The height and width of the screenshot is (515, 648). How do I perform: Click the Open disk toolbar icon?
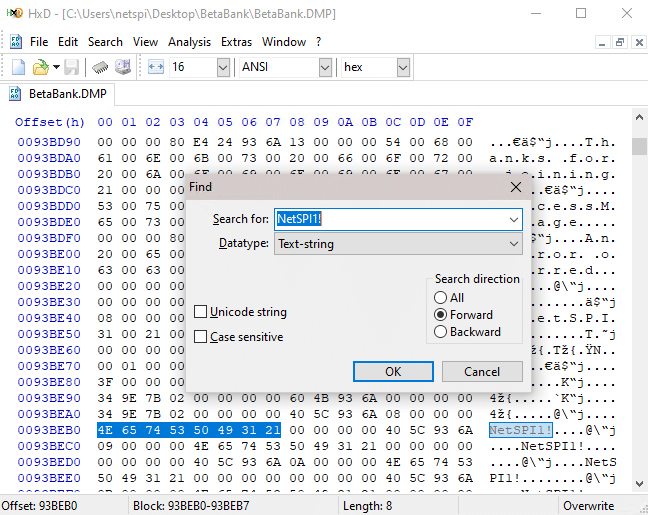coord(123,67)
